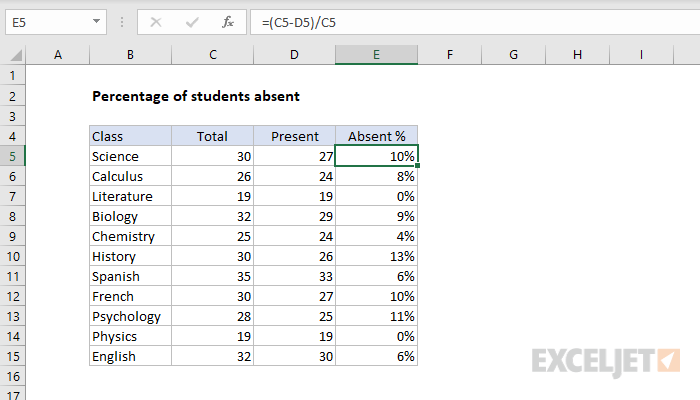Viewport: 700px width, 400px height.
Task: Select column F header
Action: point(450,55)
